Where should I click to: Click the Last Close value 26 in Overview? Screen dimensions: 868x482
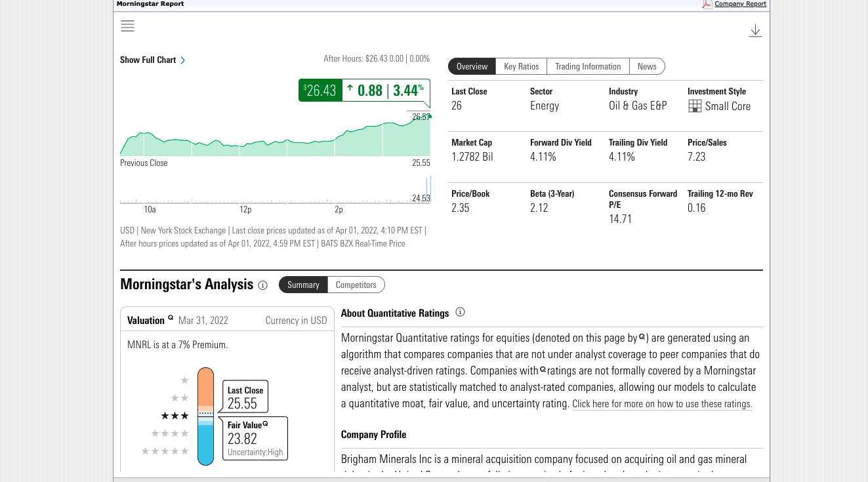(457, 106)
